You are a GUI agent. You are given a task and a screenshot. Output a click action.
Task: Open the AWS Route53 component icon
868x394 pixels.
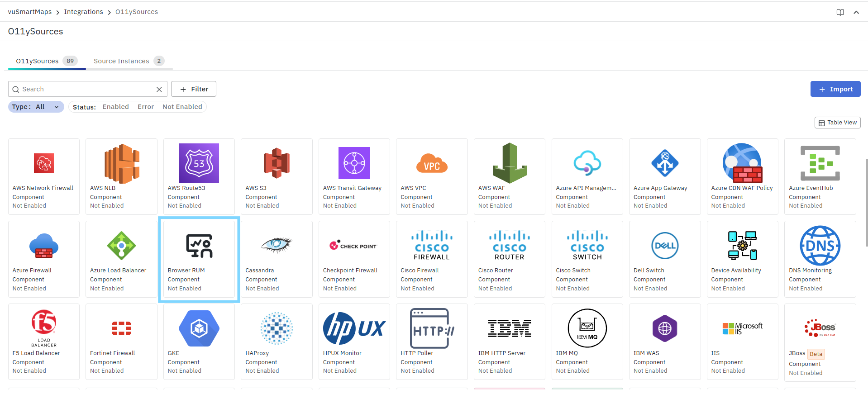[199, 163]
